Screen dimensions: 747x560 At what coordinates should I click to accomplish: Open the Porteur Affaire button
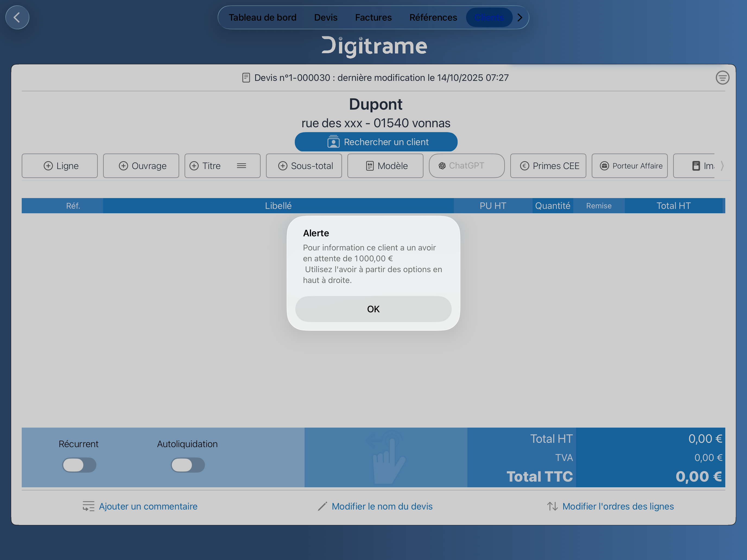tap(629, 166)
